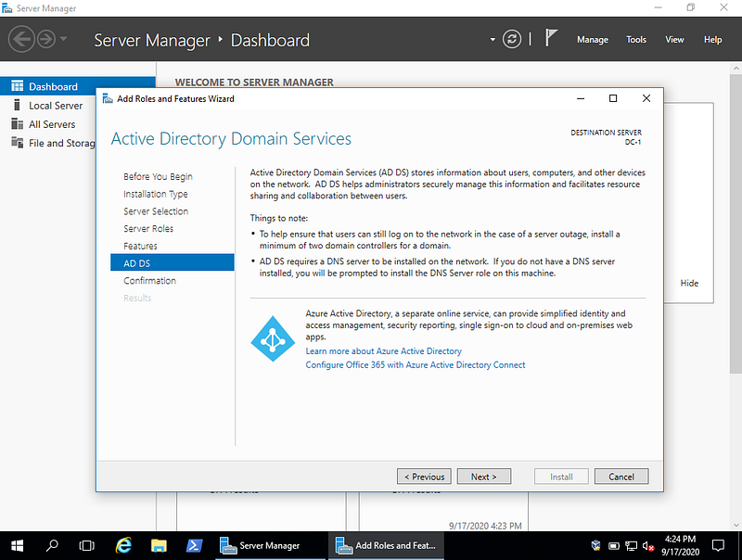
Task: Go to Features wizard step
Action: point(141,246)
